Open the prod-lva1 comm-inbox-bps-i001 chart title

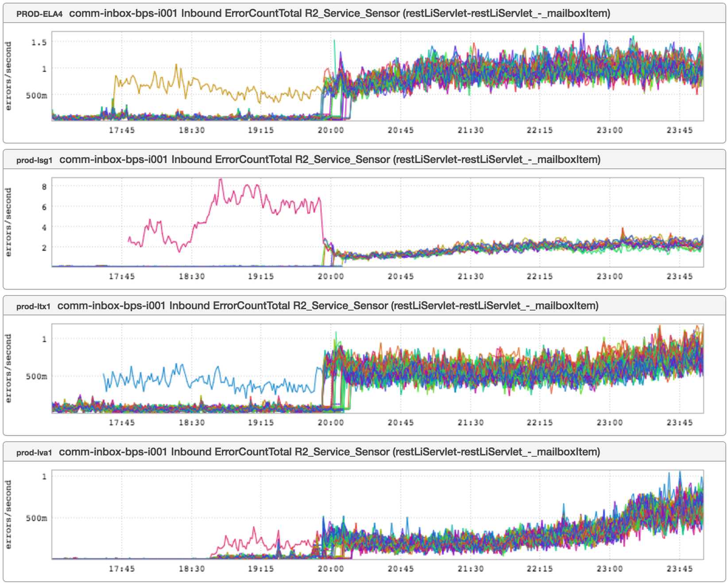click(329, 452)
